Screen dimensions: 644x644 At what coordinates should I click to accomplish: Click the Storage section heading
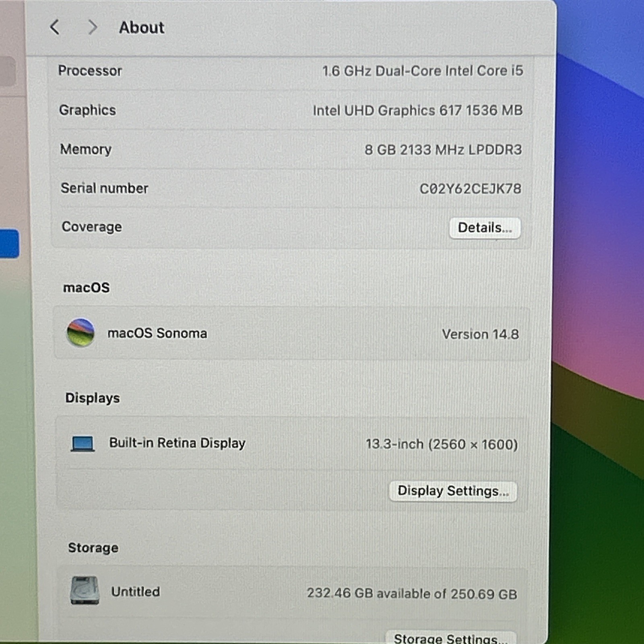coord(93,548)
